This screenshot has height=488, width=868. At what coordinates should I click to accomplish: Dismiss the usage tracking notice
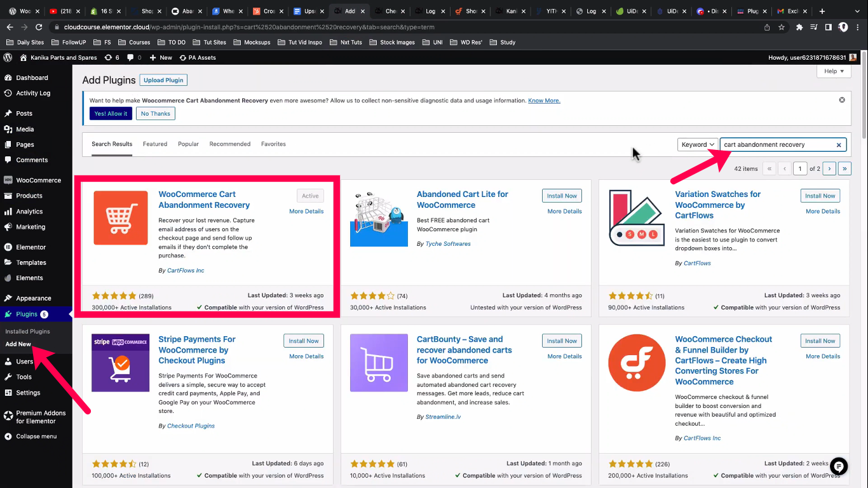[842, 100]
